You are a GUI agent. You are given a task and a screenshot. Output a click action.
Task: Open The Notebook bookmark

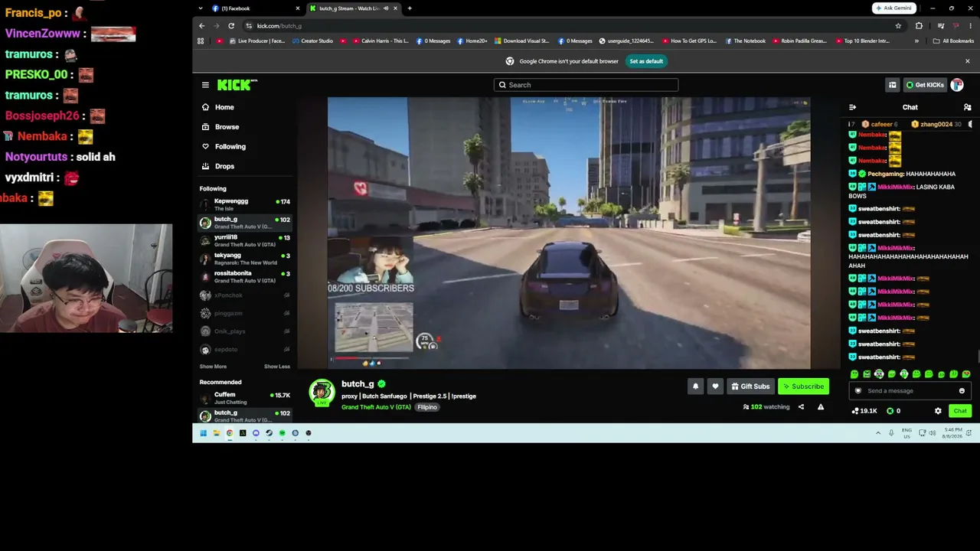pos(745,41)
